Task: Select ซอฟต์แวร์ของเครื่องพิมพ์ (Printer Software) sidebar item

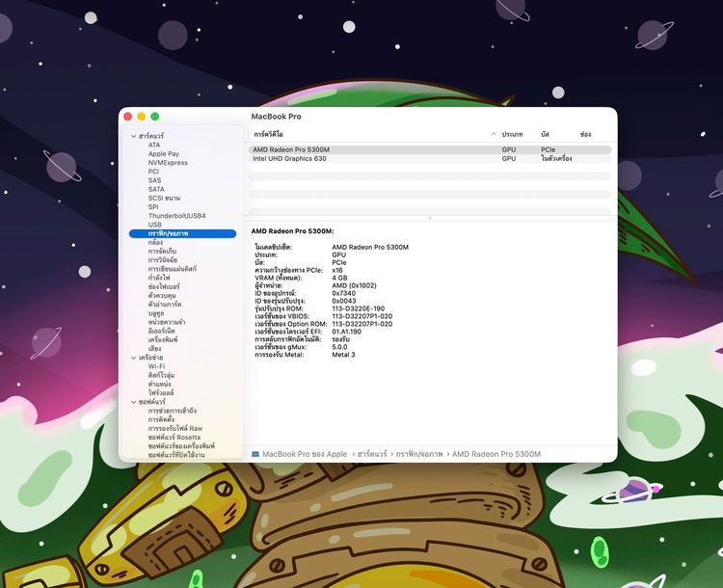Action: pyautogui.click(x=181, y=446)
